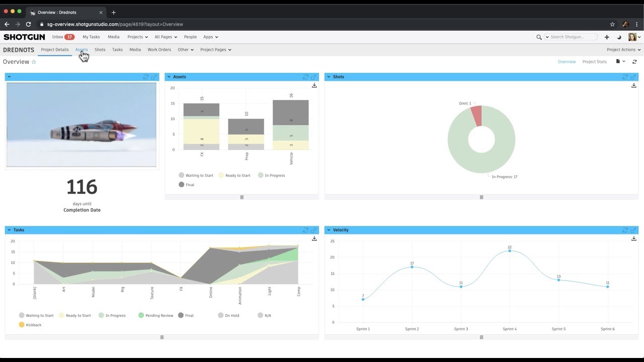Toggle dark mode moon icon

(619, 37)
